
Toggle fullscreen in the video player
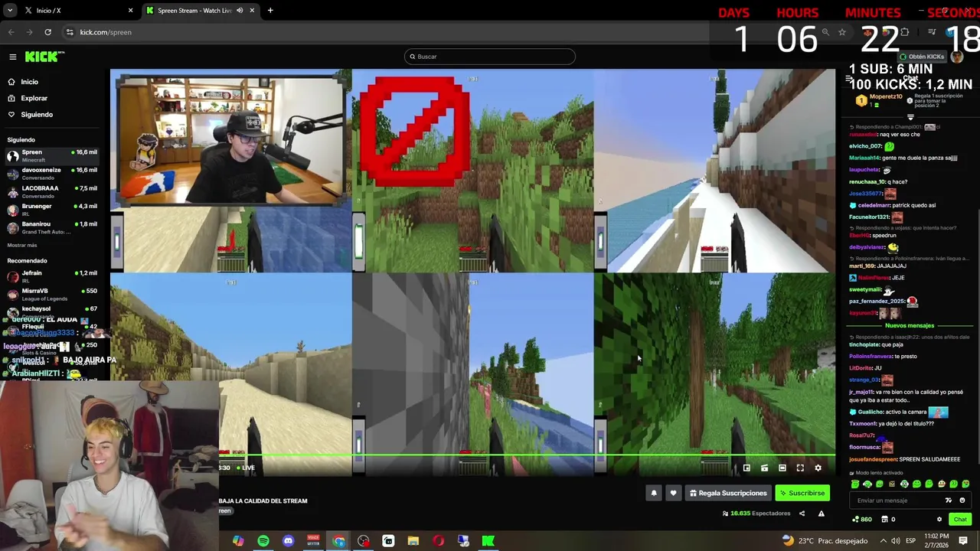click(x=800, y=468)
